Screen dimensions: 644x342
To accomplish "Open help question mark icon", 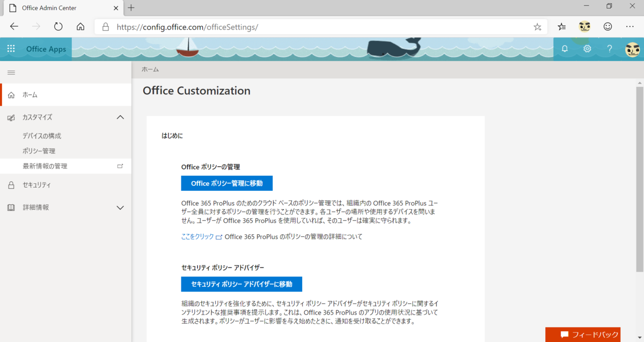I will (610, 49).
